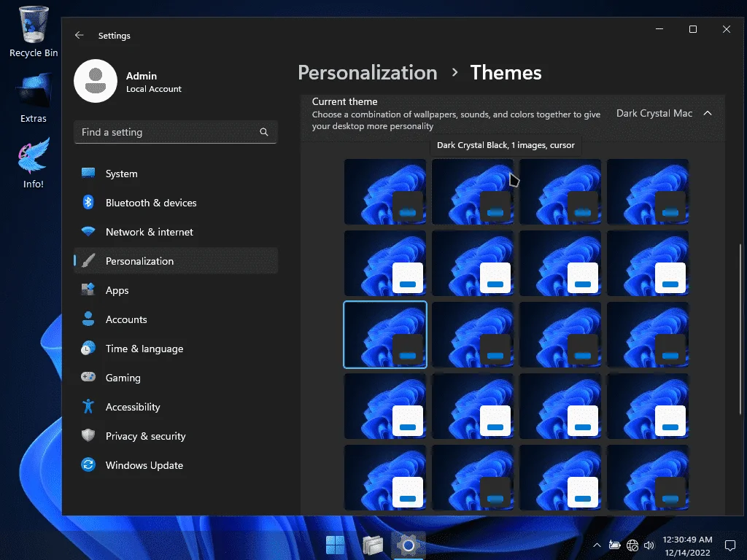The height and width of the screenshot is (560, 747).
Task: Open Accounts settings
Action: [175, 319]
